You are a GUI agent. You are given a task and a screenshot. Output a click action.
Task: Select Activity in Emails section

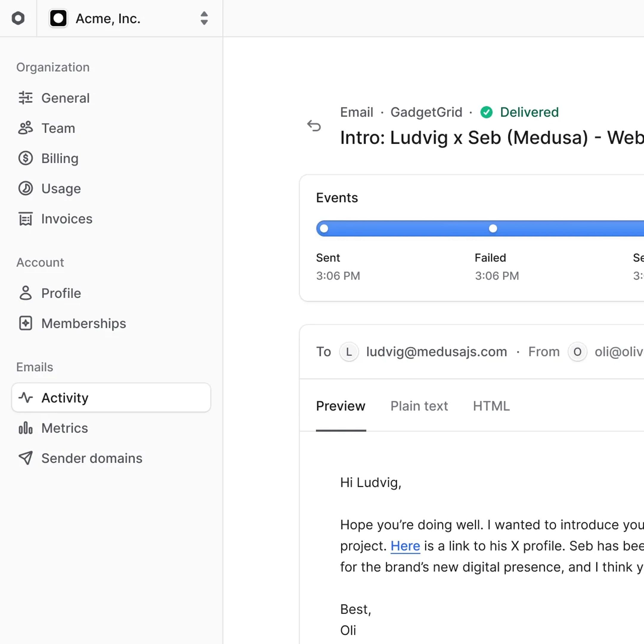[x=111, y=397]
